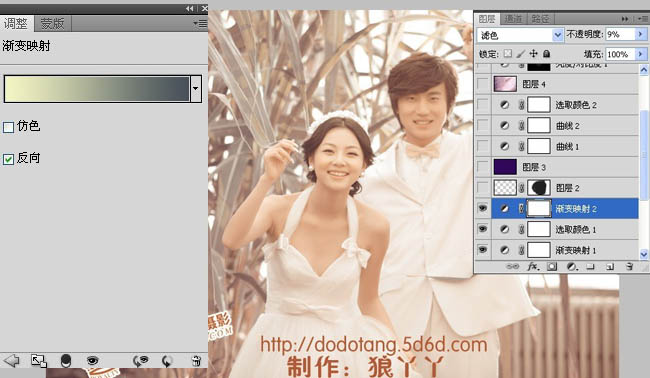The image size is (650, 378).
Task: Select the 曲线 1 layer name
Action: point(568,147)
